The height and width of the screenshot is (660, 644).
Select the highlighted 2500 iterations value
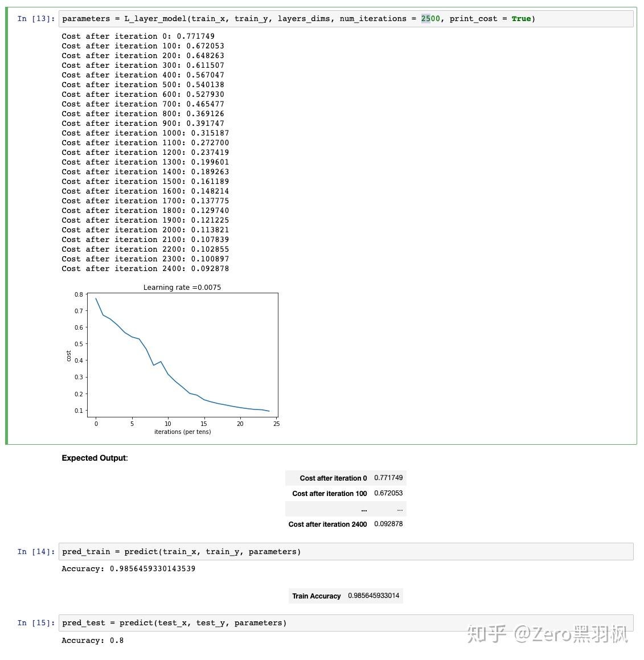click(430, 19)
